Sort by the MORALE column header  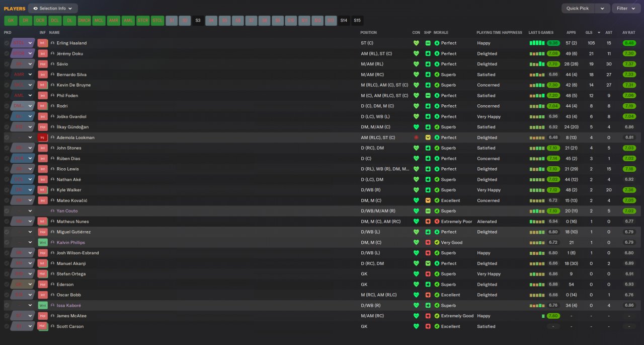coord(441,32)
